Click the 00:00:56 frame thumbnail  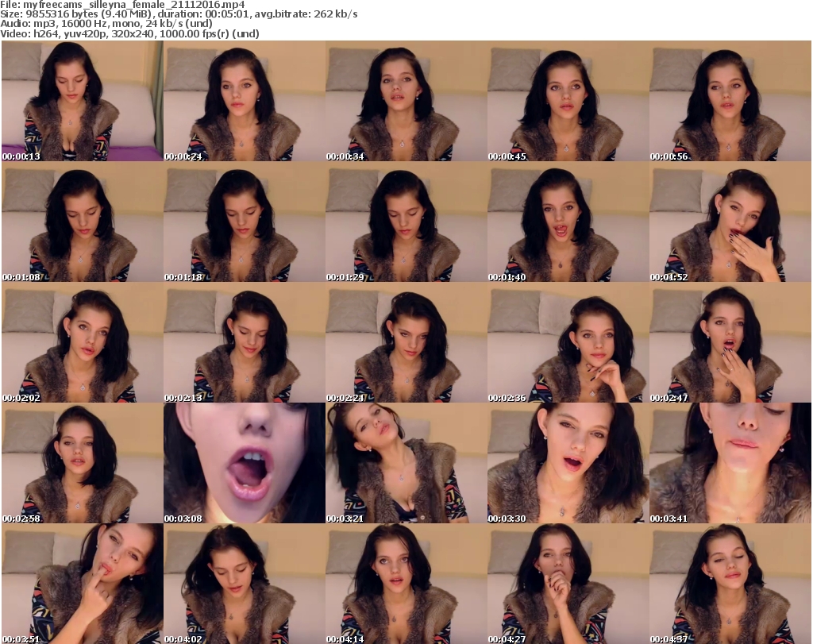730,101
